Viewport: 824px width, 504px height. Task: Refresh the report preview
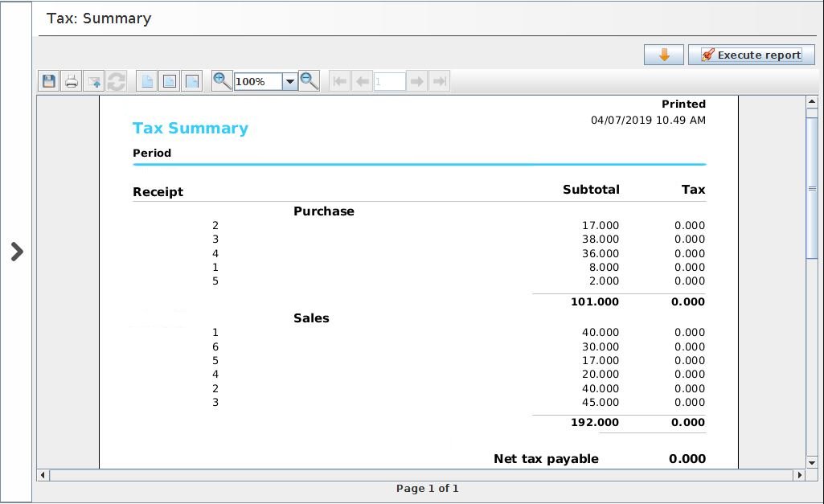coord(116,80)
